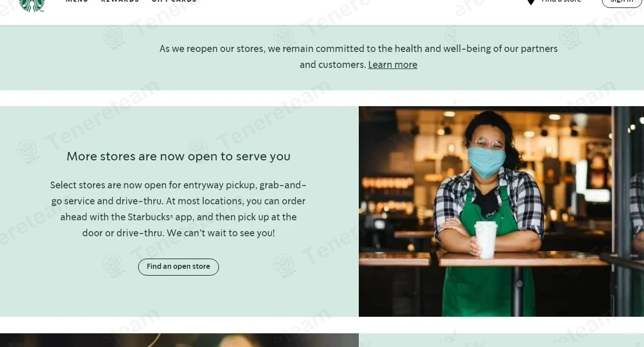The height and width of the screenshot is (347, 644).
Task: Click the barista's blue face mask
Action: [487, 162]
